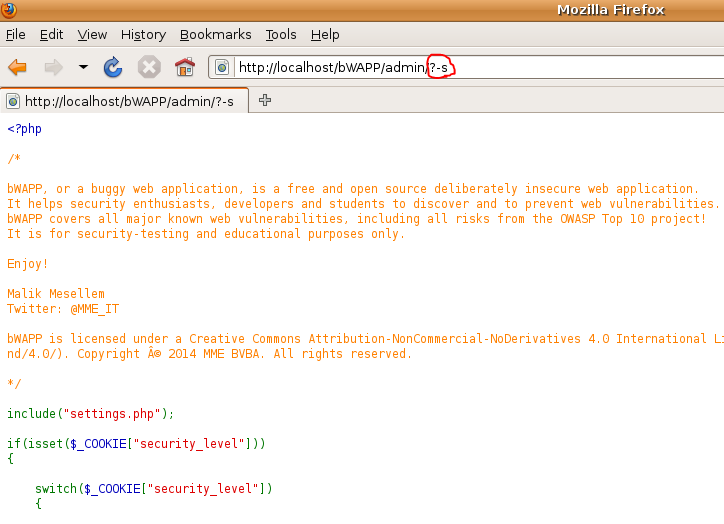Click the if(isset($_COOKIE["security_level"])) line
Image resolution: width=724 pixels, height=524 pixels.
tap(136, 443)
